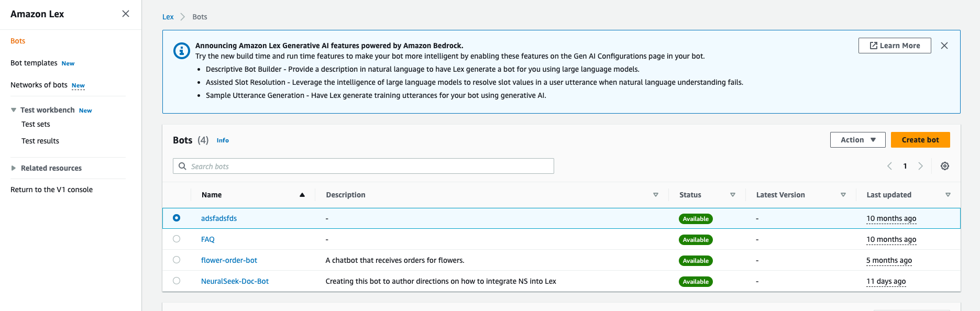Open Test sets page

[x=36, y=124]
